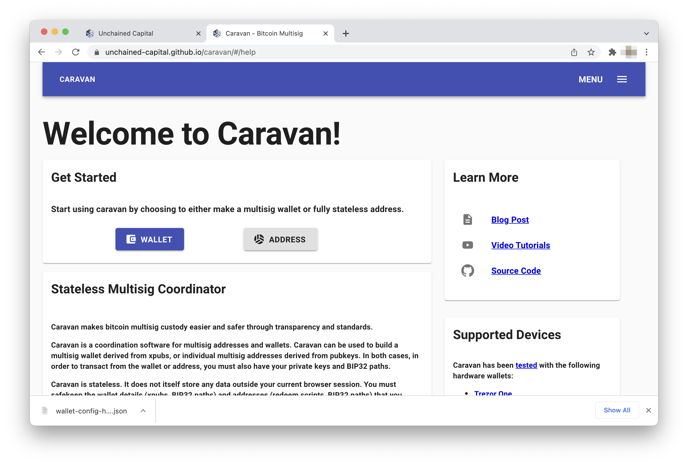Screen dimensions: 688x465
Task: Click Show All downloads button
Action: pyautogui.click(x=616, y=410)
